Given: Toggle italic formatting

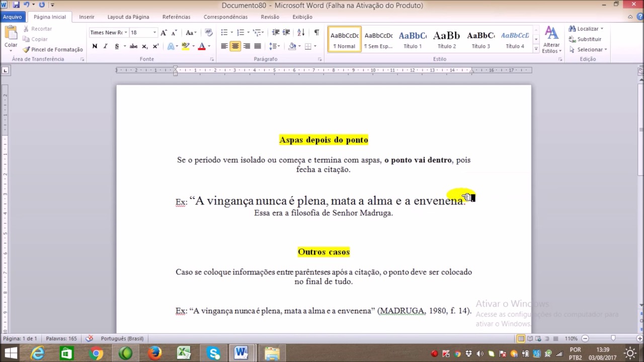Looking at the screenshot, I should tap(105, 46).
